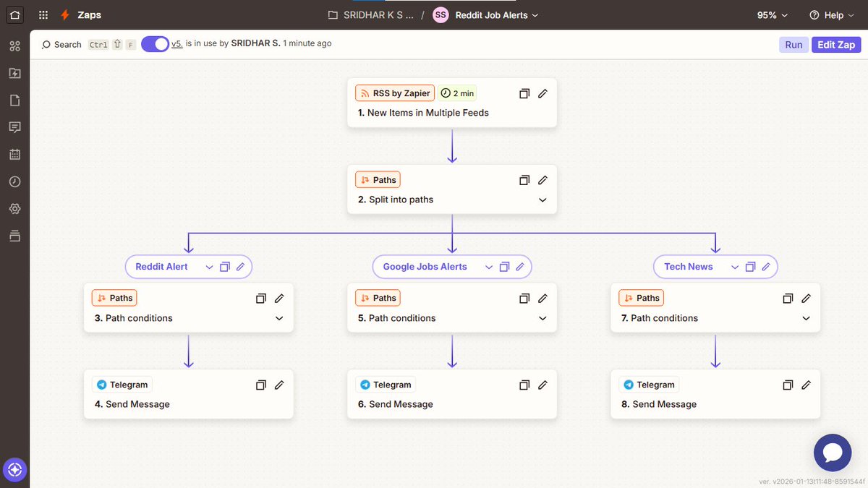Duplicate the Google Jobs Alerts path
The image size is (868, 488).
[x=504, y=267]
